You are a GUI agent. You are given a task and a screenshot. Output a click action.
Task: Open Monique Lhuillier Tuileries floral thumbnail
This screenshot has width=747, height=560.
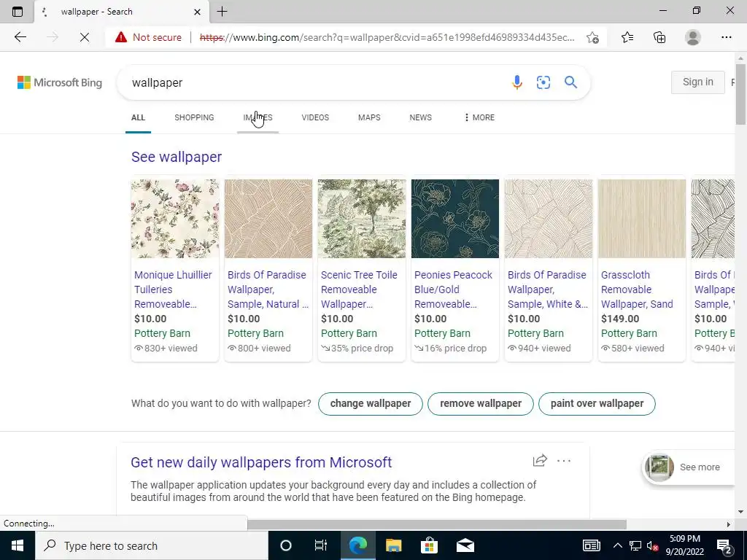[x=175, y=219]
